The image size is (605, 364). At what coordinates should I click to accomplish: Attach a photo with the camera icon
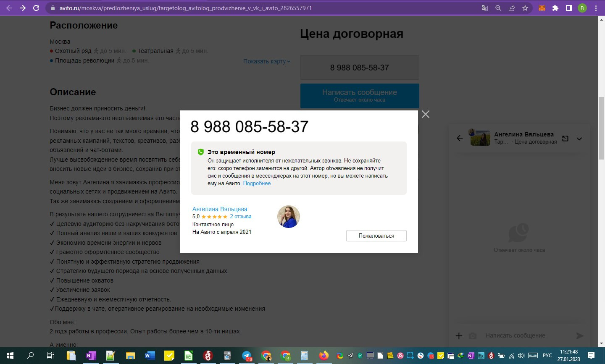[473, 336]
